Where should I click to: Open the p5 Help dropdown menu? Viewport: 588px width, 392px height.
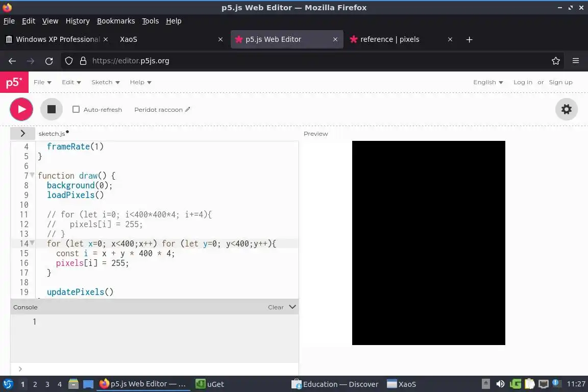(x=141, y=82)
